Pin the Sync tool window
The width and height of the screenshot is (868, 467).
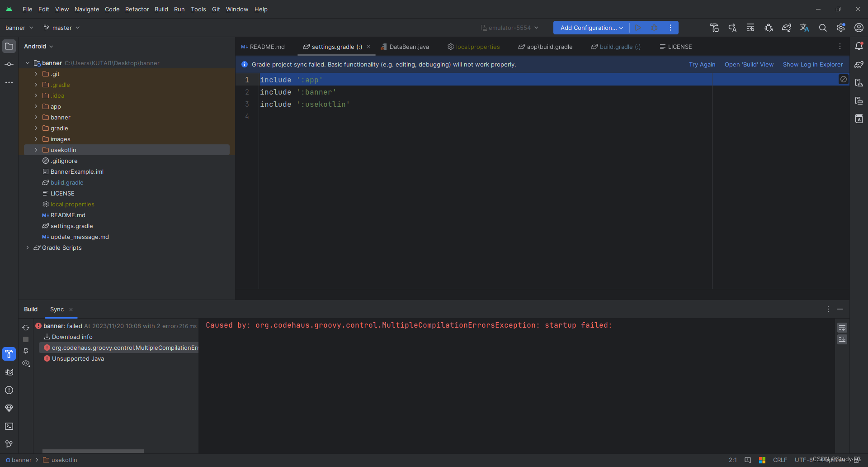tap(26, 351)
